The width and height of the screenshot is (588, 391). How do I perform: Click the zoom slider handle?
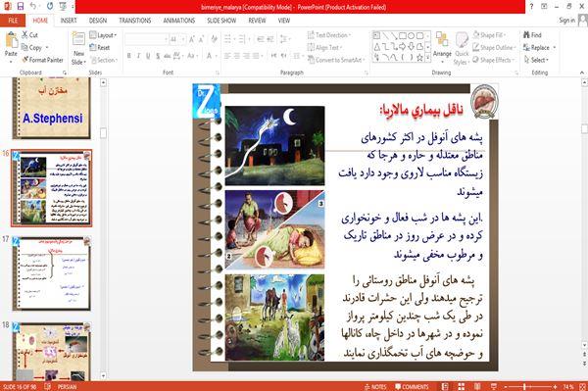pyautogui.click(x=524, y=386)
